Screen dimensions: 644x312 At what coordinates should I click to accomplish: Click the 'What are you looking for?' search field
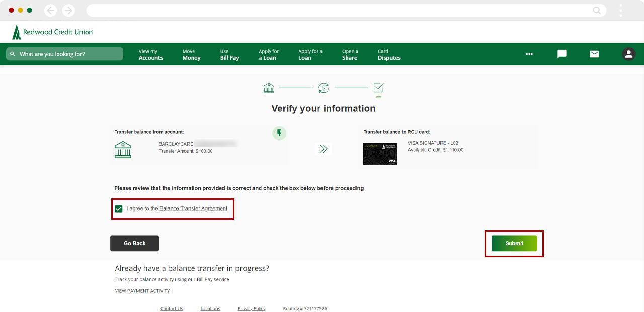pos(64,54)
